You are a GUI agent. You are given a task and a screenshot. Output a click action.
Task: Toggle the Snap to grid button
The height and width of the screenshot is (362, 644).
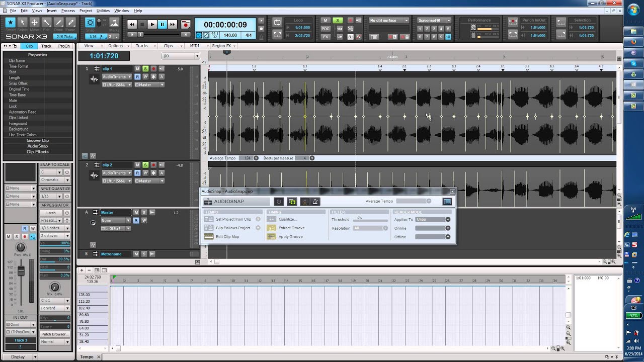tap(90, 23)
